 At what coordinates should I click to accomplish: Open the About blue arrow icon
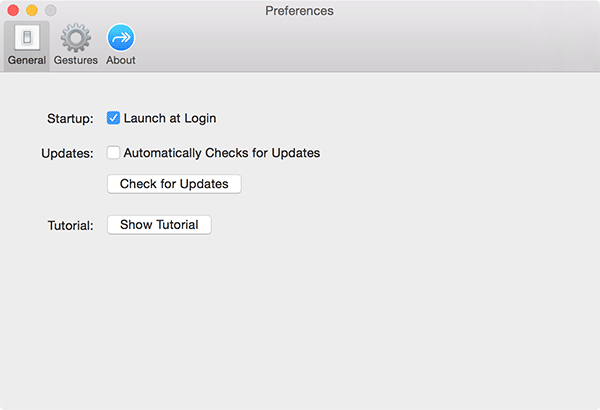click(x=121, y=38)
